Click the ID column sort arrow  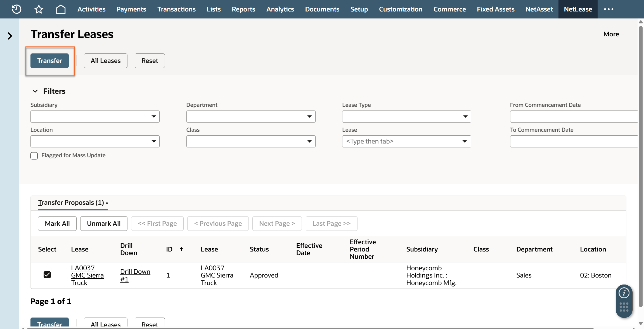click(x=181, y=249)
